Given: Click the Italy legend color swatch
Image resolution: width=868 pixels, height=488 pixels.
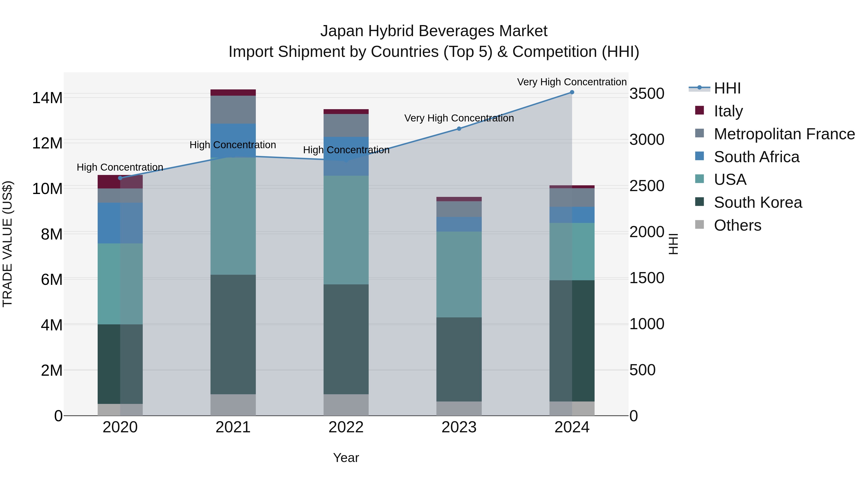Looking at the screenshot, I should [x=699, y=110].
